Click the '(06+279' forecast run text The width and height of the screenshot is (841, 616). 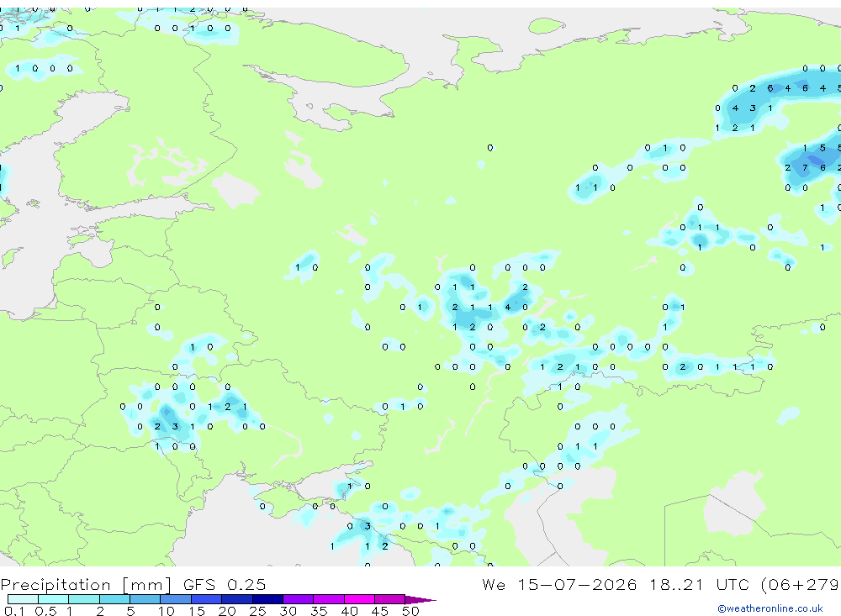coord(801,585)
